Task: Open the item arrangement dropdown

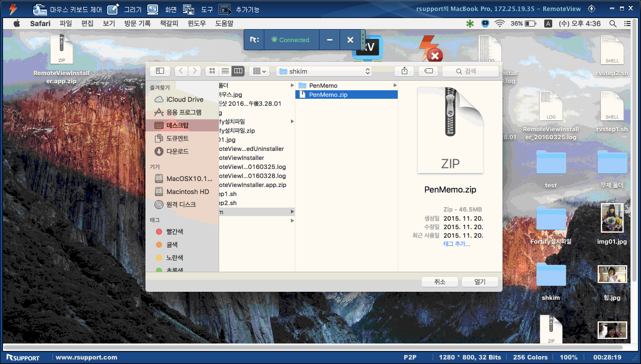Action: coord(259,71)
